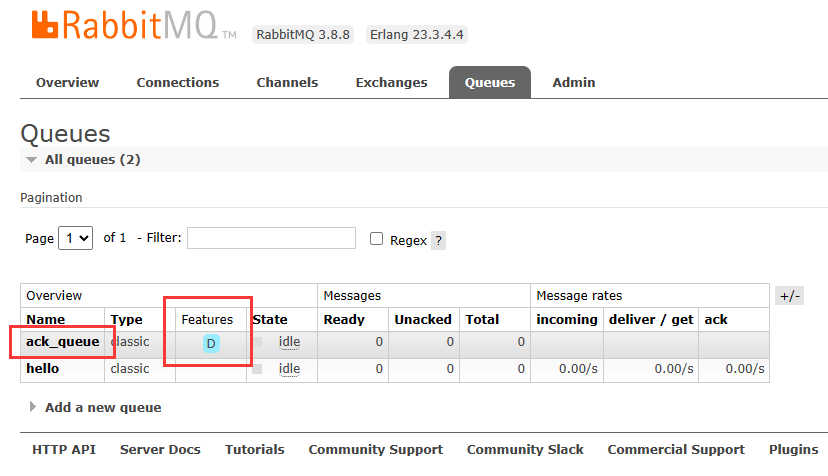Image resolution: width=828 pixels, height=476 pixels.
Task: Click the hello row deliver / get 0.00/s
Action: [x=674, y=369]
